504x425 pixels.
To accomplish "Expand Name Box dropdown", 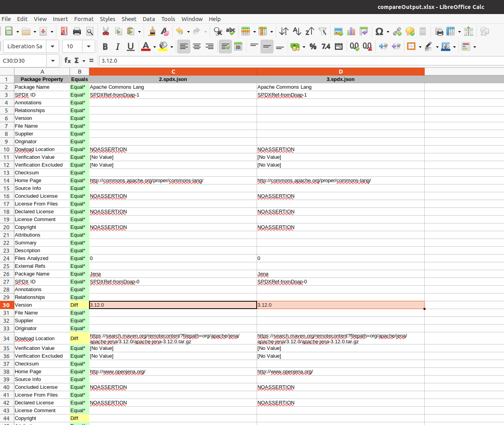I will (x=52, y=61).
